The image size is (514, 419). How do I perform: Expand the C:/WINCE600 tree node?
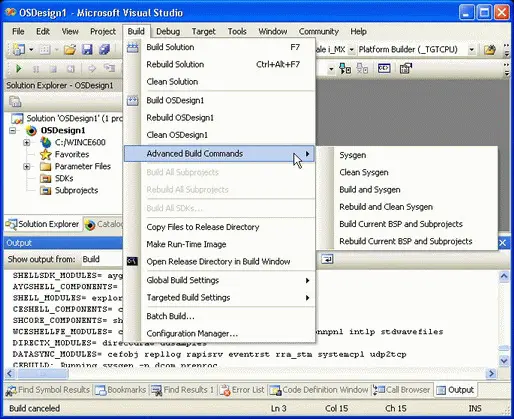tap(27, 143)
